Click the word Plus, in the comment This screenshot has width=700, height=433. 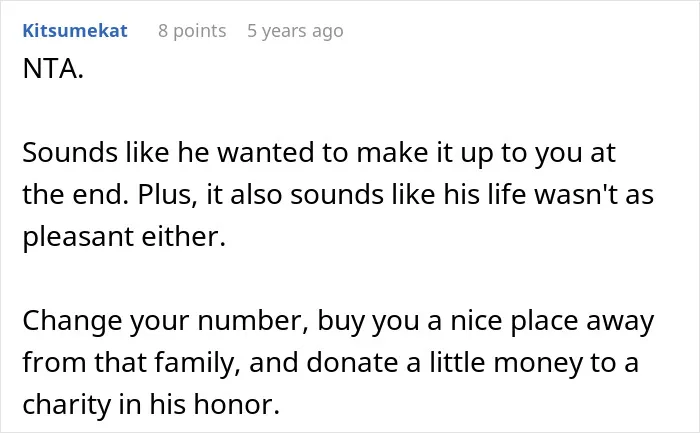[167, 195]
